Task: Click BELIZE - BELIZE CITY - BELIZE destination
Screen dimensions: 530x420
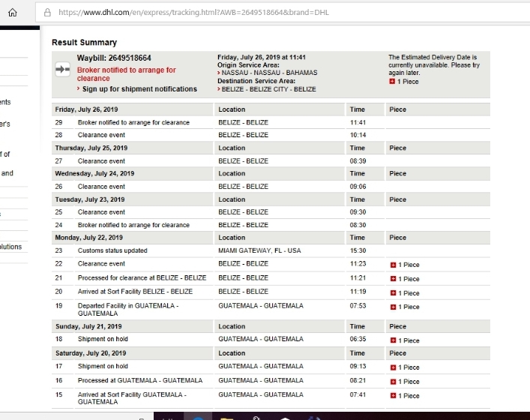Action: coord(268,89)
